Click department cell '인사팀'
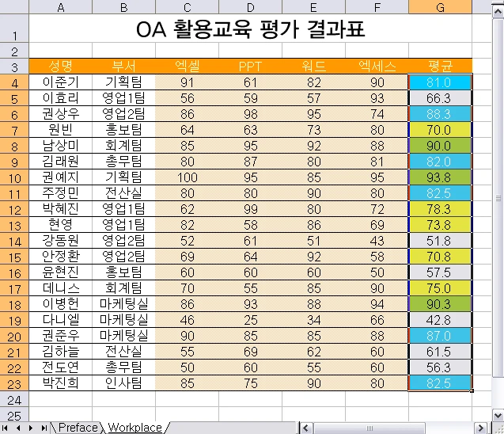 [x=123, y=383]
